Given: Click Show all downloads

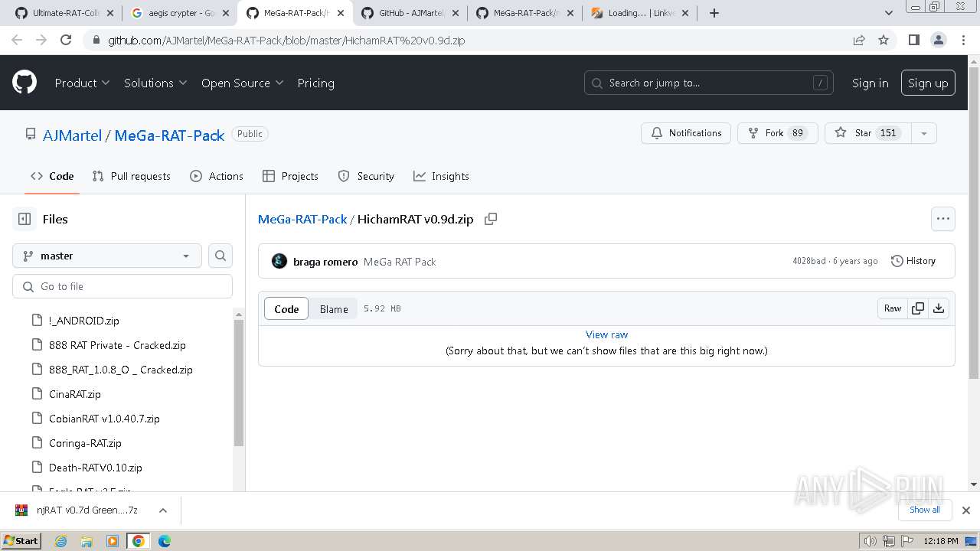Looking at the screenshot, I should (925, 510).
